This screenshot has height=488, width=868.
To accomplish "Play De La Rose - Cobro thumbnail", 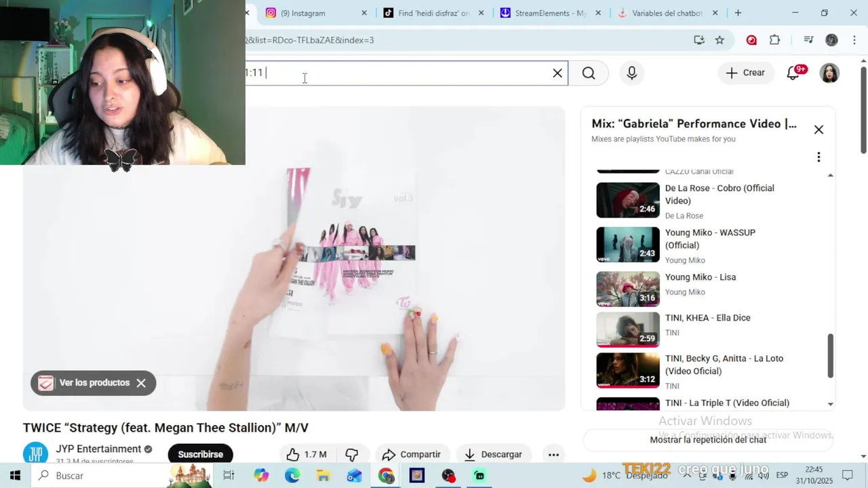I will 628,200.
